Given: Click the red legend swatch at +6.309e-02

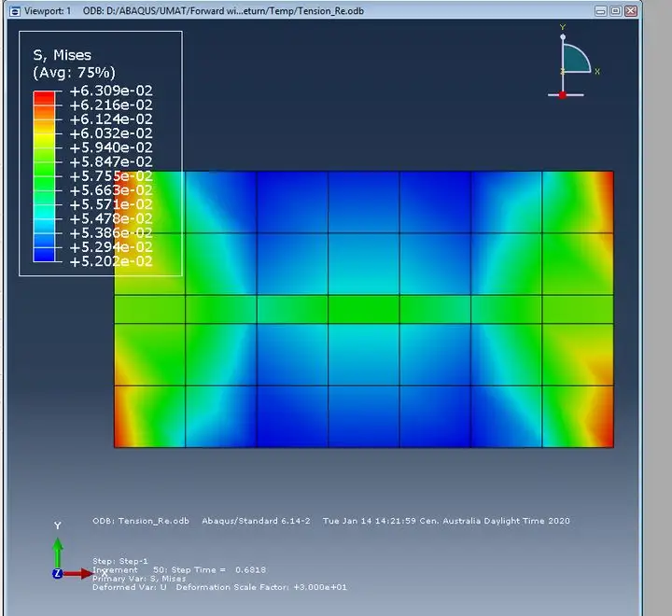Looking at the screenshot, I should 44,98.
